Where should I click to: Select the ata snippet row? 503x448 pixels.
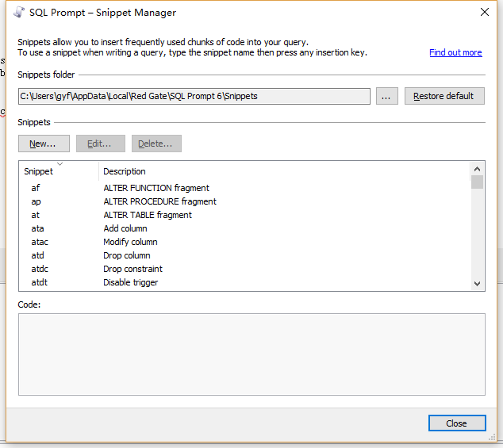(x=245, y=228)
